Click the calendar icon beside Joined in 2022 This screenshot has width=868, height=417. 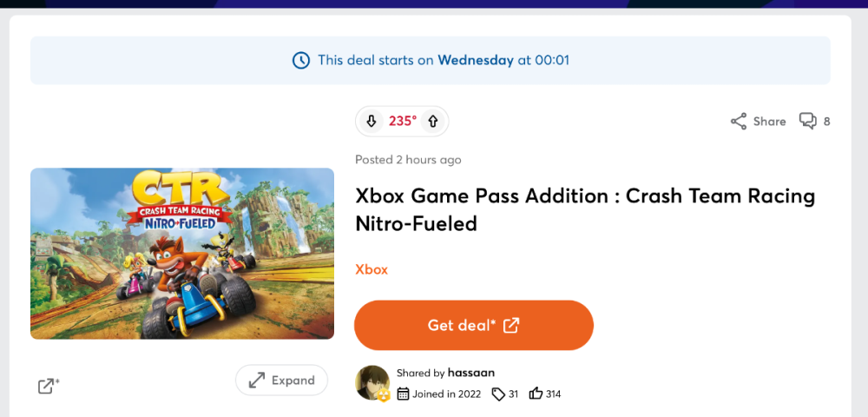point(403,394)
